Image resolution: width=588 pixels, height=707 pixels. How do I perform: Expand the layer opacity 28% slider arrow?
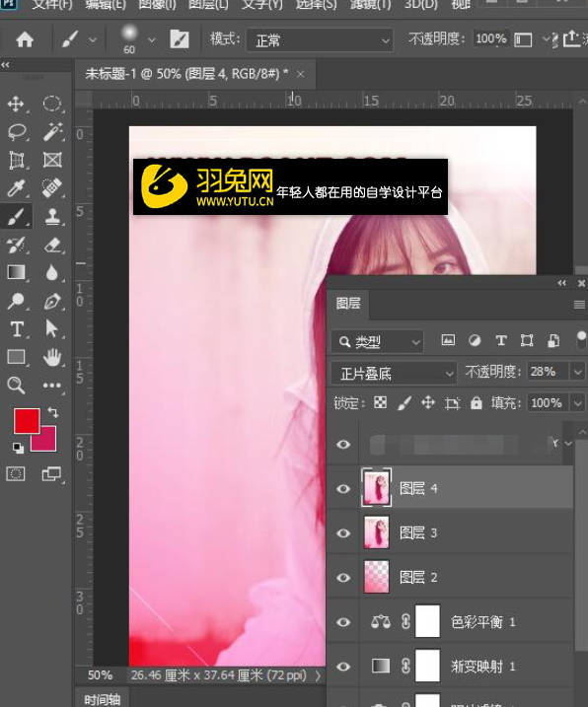coord(577,373)
